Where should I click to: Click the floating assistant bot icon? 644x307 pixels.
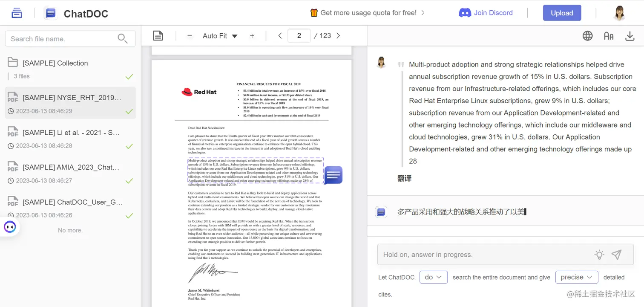pos(10,227)
